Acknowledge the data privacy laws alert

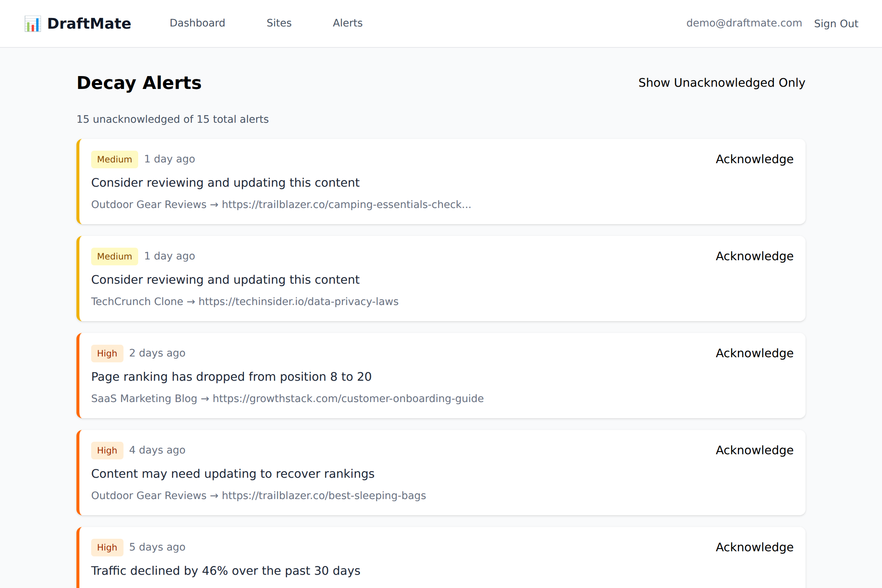(x=754, y=256)
